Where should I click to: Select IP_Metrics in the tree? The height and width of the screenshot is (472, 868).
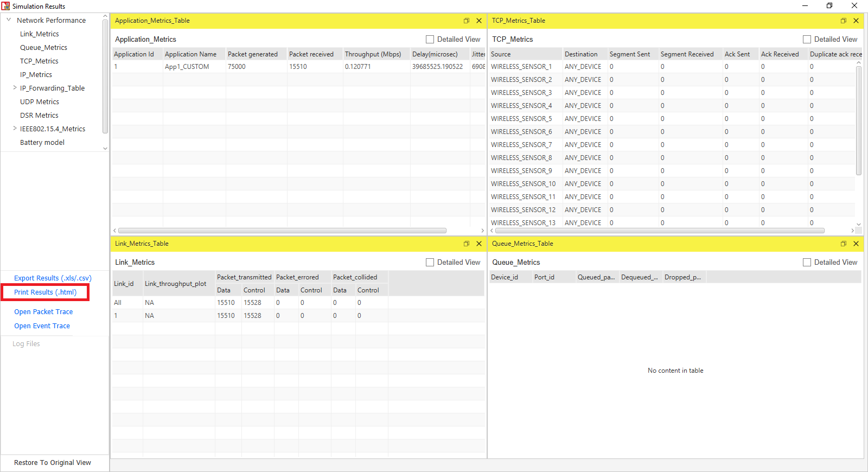36,74
